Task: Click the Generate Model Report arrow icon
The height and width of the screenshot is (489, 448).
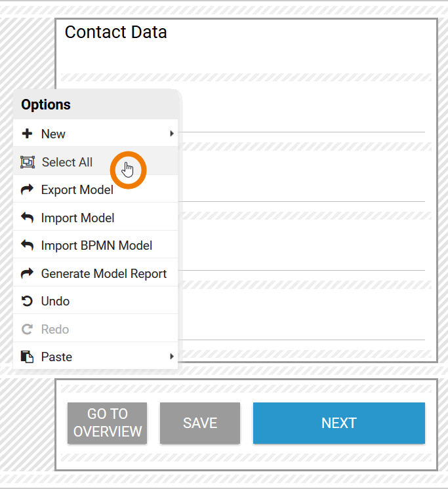Action: 27,274
